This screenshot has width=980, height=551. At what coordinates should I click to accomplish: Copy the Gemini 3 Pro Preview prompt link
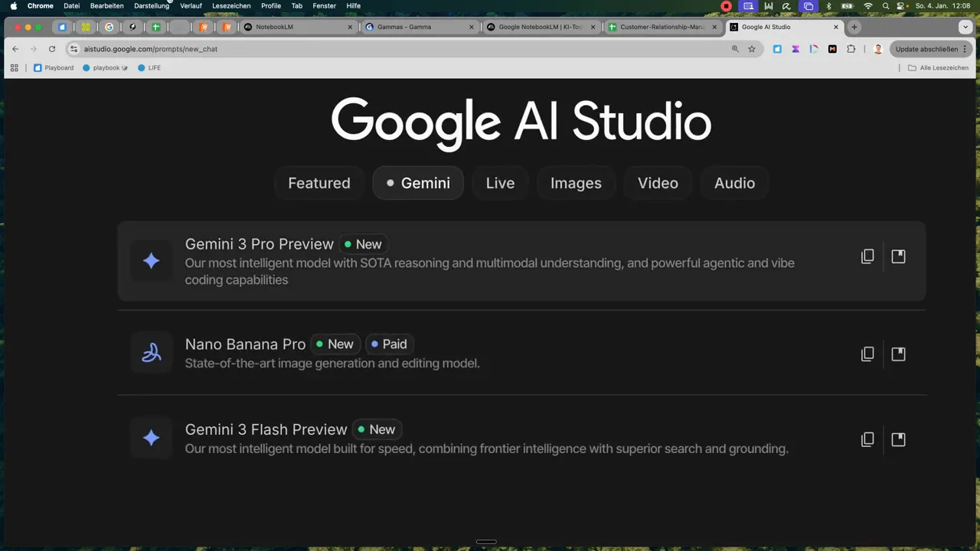(x=867, y=256)
